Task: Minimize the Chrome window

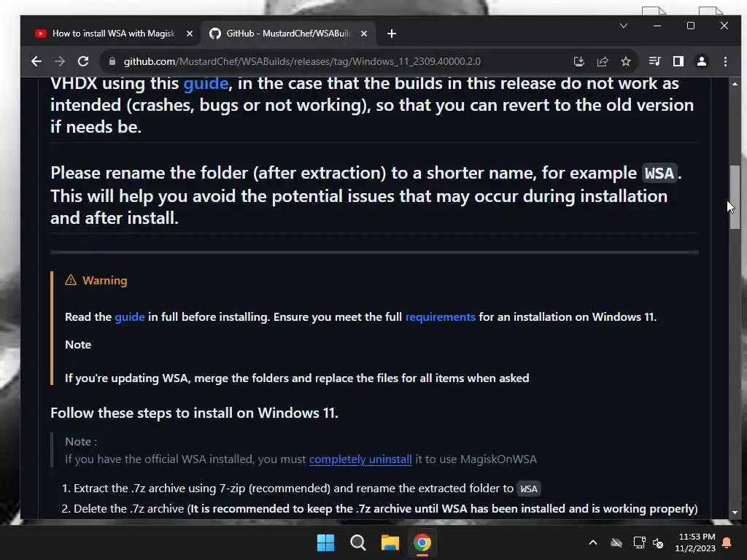Action: click(657, 26)
